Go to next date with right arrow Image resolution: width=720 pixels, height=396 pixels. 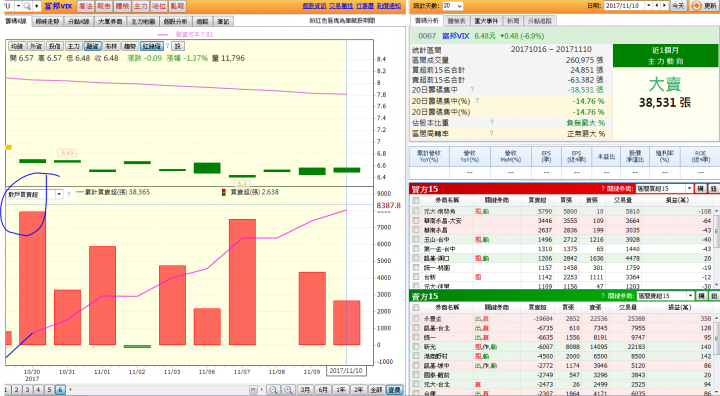click(x=664, y=6)
